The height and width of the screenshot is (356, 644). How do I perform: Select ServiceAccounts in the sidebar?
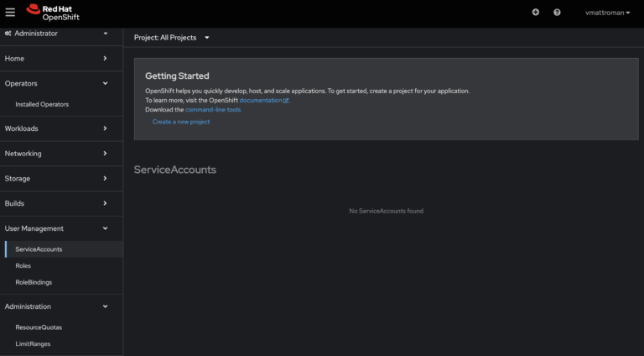coord(64,249)
